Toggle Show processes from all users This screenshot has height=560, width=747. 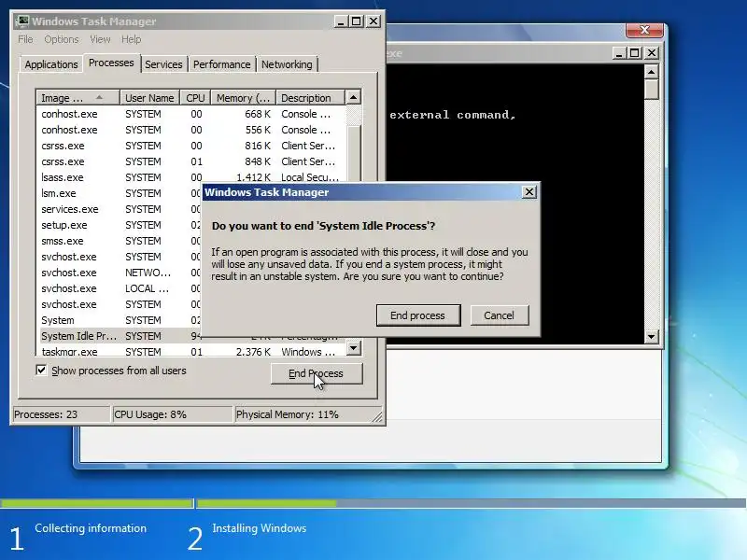(41, 370)
